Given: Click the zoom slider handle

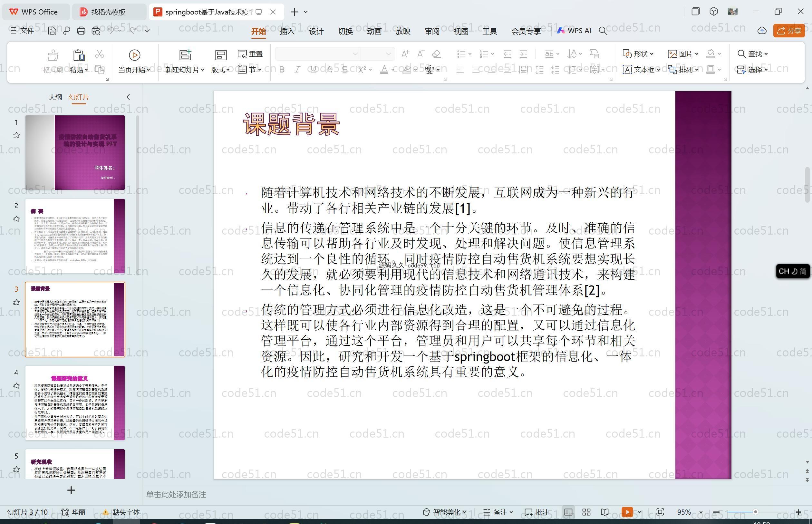Looking at the screenshot, I should (x=755, y=512).
